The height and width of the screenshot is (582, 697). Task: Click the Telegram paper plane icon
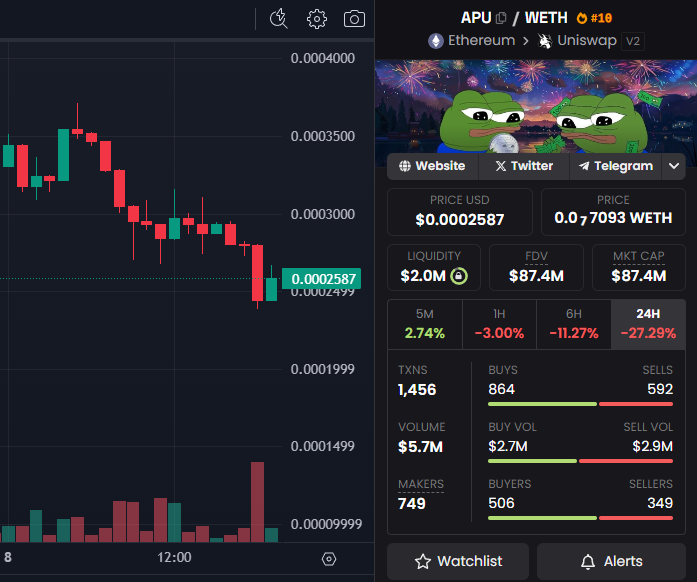pos(584,166)
